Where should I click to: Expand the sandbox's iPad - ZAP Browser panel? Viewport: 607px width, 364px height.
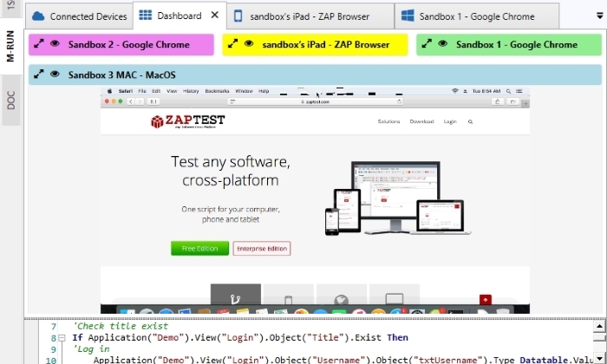click(x=232, y=44)
